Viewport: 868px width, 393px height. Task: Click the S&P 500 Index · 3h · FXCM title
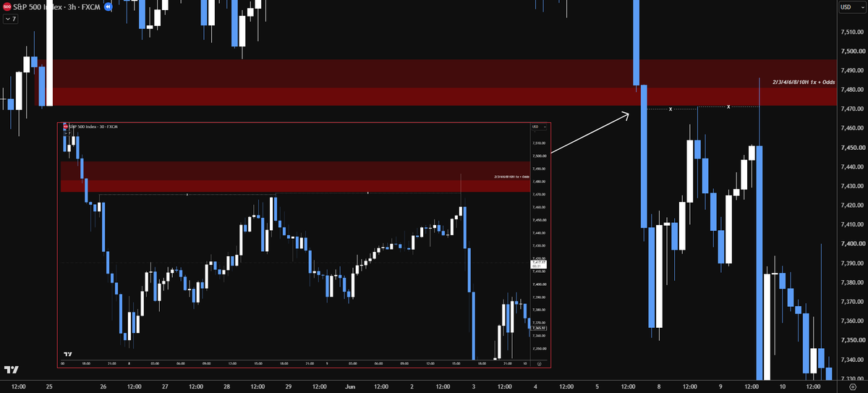click(57, 7)
